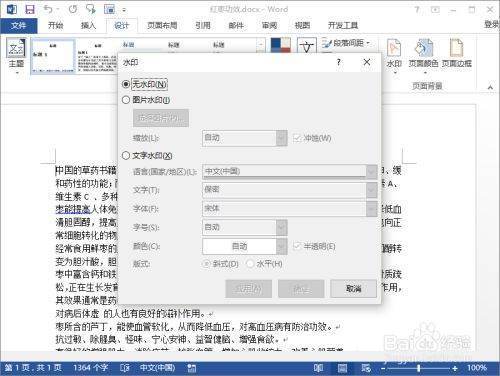Select the first document style set thumbnail
500x376 pixels.
coord(53,56)
